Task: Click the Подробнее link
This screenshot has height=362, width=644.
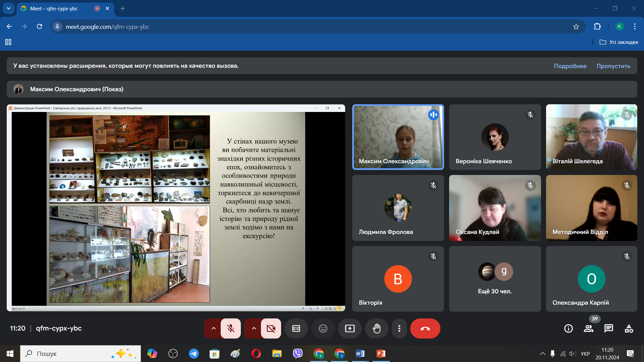Action: 570,66
